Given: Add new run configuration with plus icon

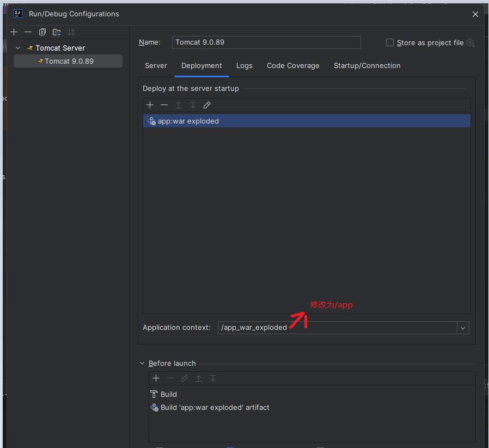Looking at the screenshot, I should tap(14, 32).
